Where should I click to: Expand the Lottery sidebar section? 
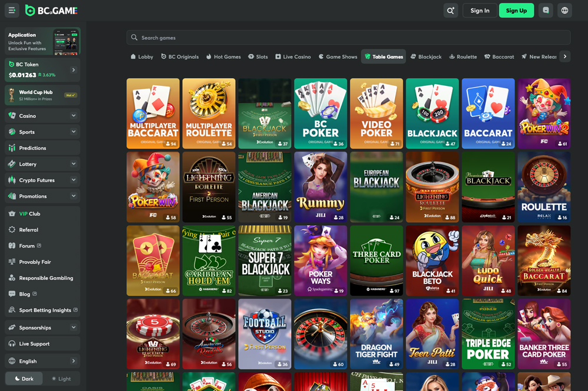pos(73,164)
